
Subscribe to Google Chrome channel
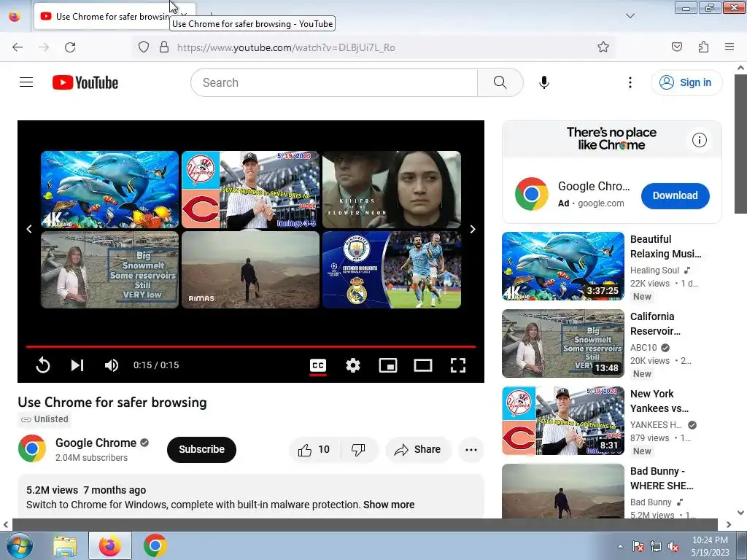click(x=201, y=449)
